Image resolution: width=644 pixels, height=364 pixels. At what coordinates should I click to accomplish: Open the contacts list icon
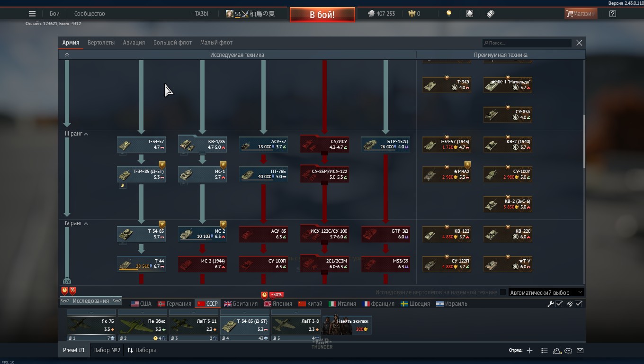point(545,351)
